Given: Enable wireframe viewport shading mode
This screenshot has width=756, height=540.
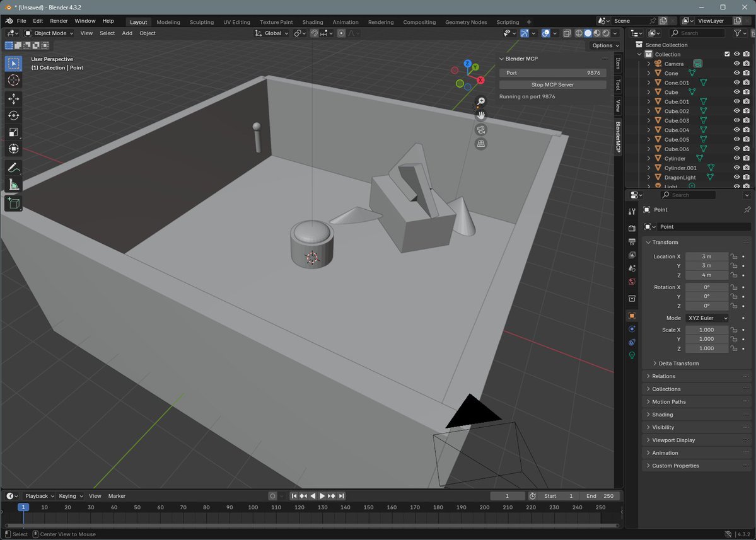Looking at the screenshot, I should point(579,33).
